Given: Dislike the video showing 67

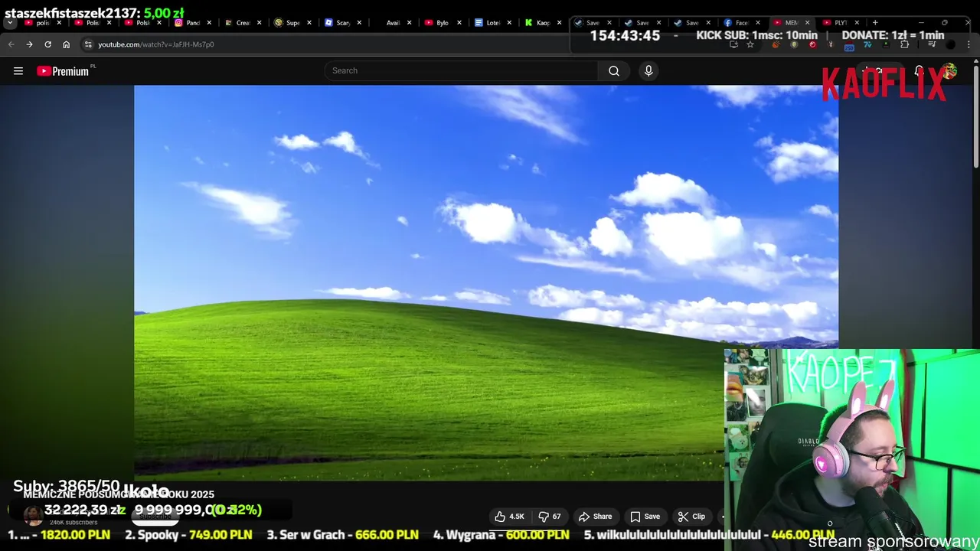Looking at the screenshot, I should 550,517.
